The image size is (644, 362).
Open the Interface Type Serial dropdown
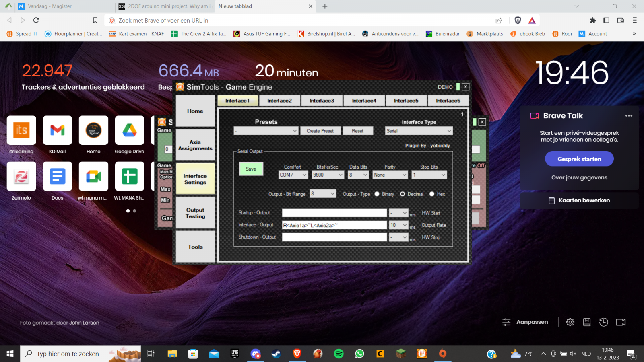419,131
